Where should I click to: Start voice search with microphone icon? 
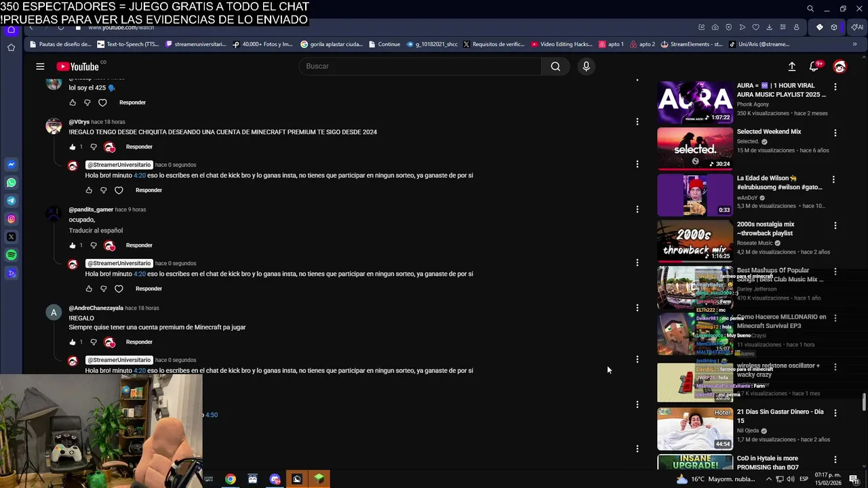[x=586, y=66]
